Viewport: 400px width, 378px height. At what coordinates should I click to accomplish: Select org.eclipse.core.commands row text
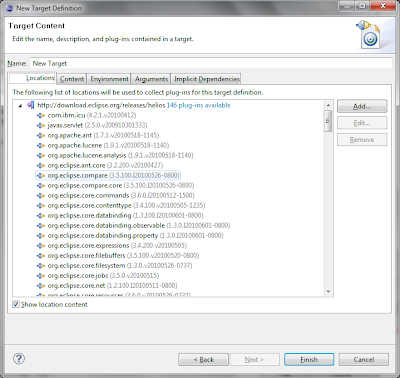click(x=121, y=195)
